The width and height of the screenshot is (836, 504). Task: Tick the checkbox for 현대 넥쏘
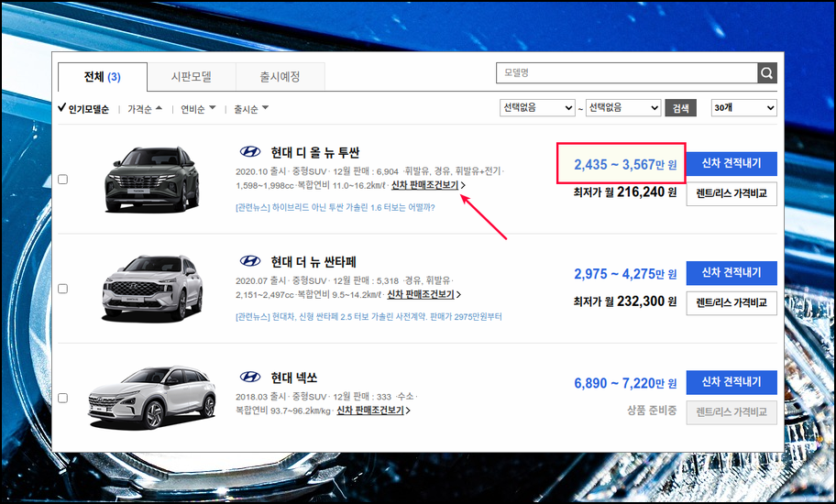pos(63,398)
